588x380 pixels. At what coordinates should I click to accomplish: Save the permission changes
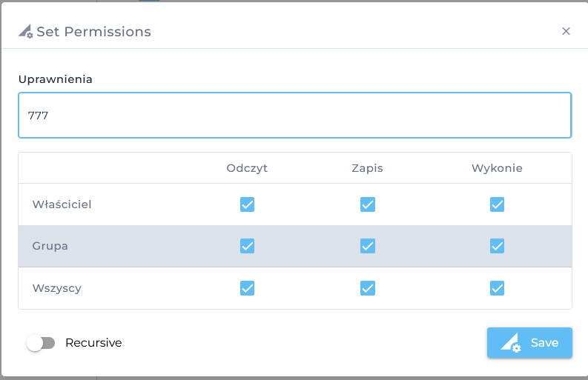529,343
